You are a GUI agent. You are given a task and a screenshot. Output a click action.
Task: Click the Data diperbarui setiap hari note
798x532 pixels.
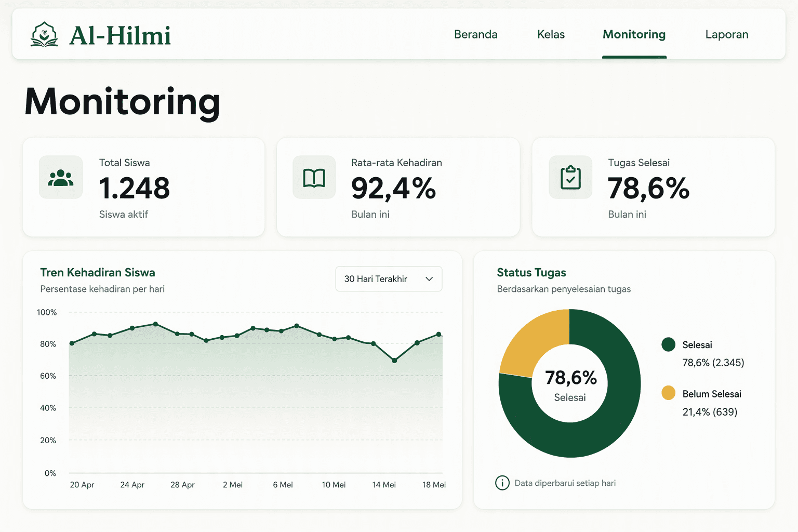pos(565,483)
